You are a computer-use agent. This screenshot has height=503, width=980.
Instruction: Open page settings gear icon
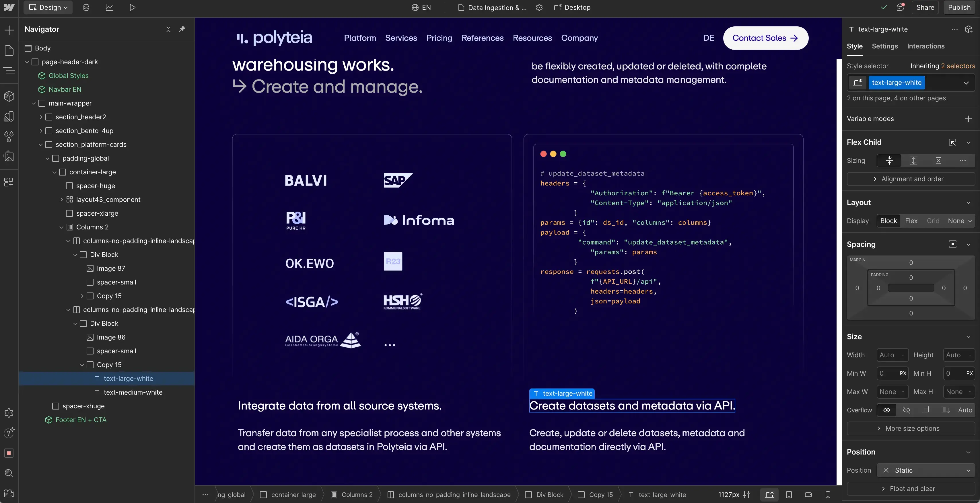coord(539,8)
